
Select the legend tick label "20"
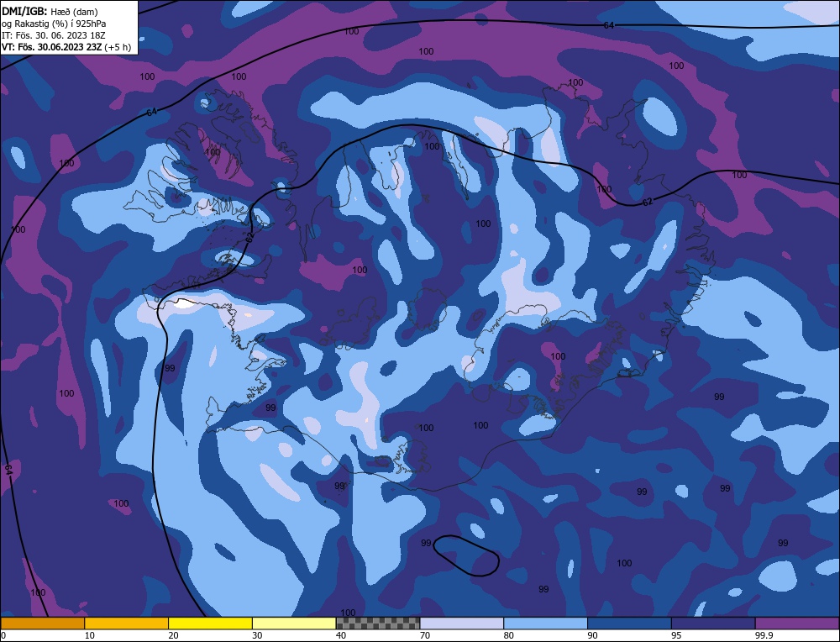click(173, 635)
